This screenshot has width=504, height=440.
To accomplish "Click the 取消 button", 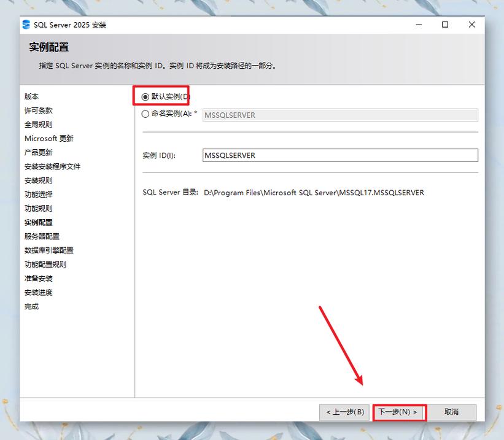I will [x=452, y=412].
